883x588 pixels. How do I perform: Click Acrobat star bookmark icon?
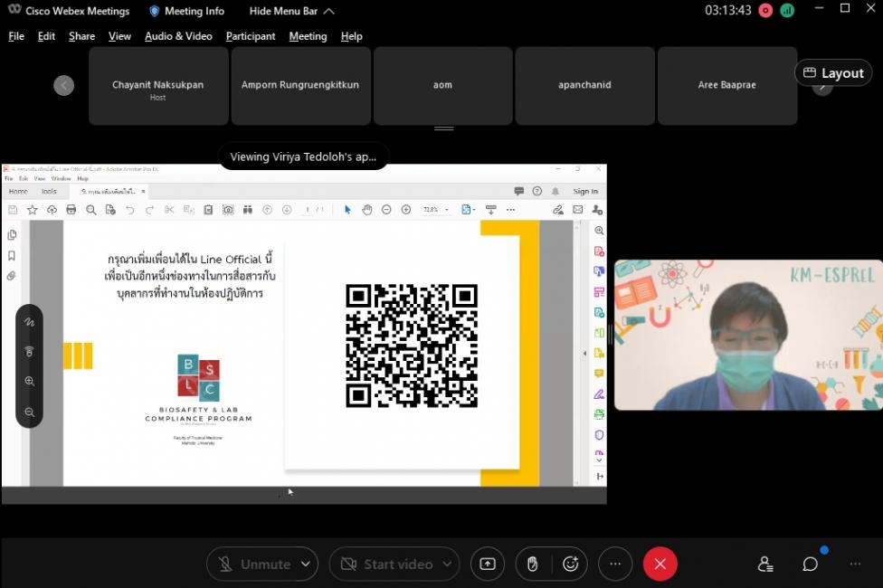[x=32, y=210]
